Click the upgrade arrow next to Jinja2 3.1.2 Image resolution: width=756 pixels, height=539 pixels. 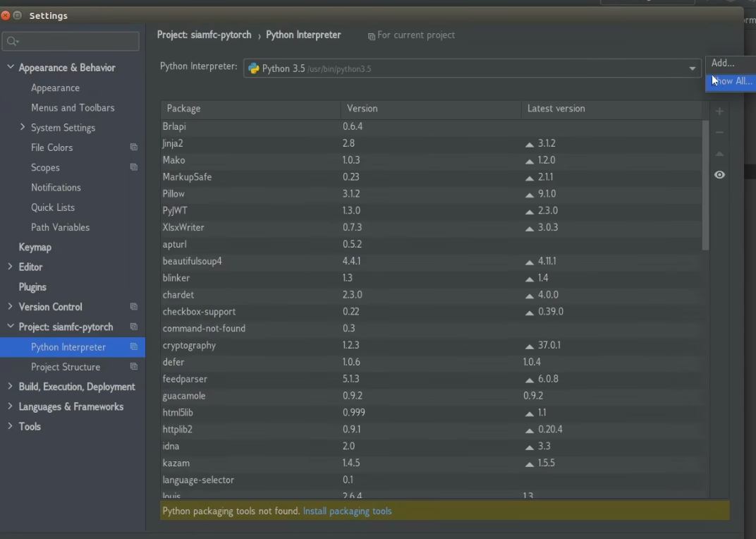530,145
